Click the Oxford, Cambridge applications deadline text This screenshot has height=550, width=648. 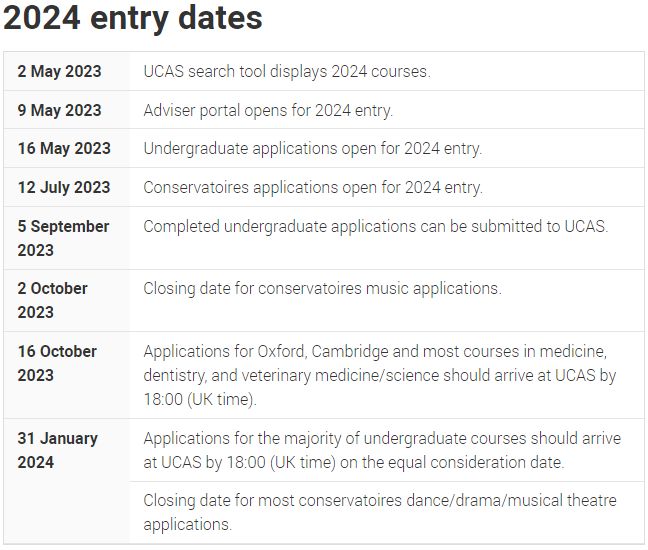380,375
